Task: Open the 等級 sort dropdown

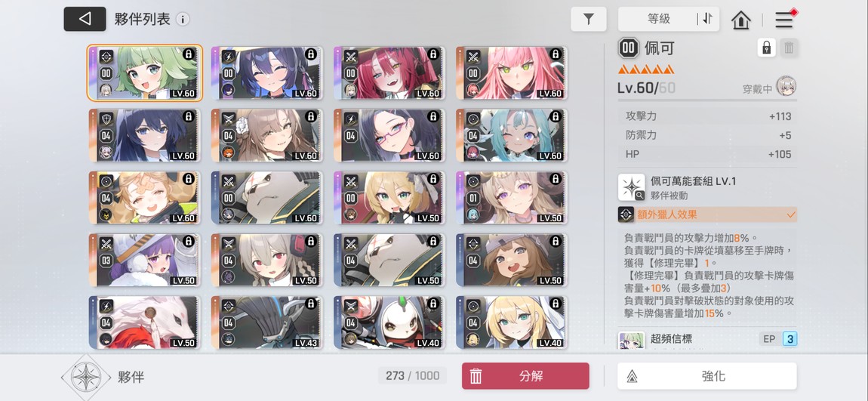Action: 658,19
